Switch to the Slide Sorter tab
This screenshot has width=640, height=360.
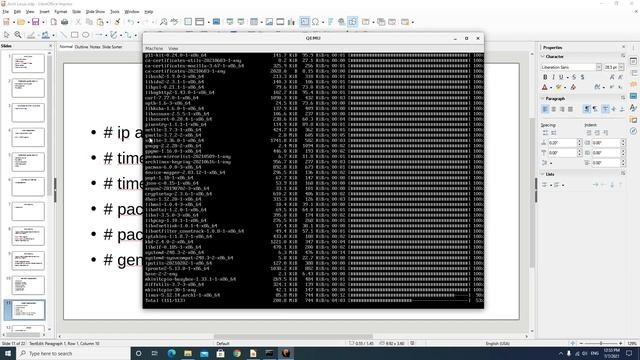(112, 47)
